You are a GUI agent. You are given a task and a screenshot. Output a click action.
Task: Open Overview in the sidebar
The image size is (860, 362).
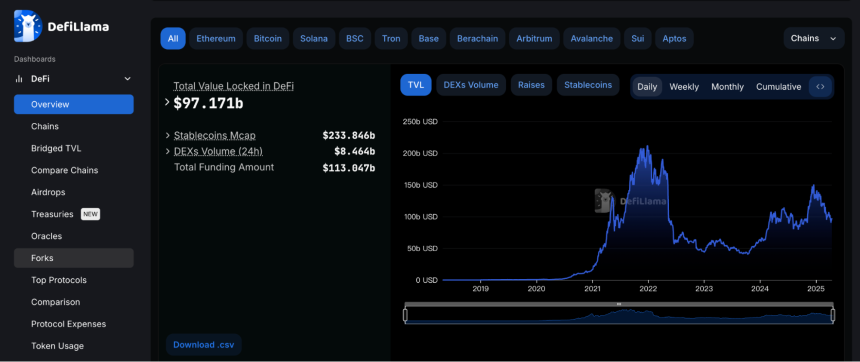tap(73, 104)
